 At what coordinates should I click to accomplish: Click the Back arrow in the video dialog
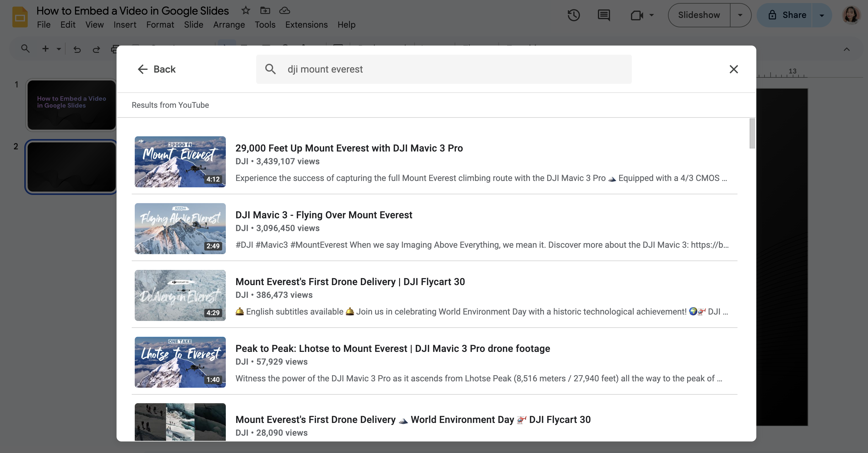(143, 69)
